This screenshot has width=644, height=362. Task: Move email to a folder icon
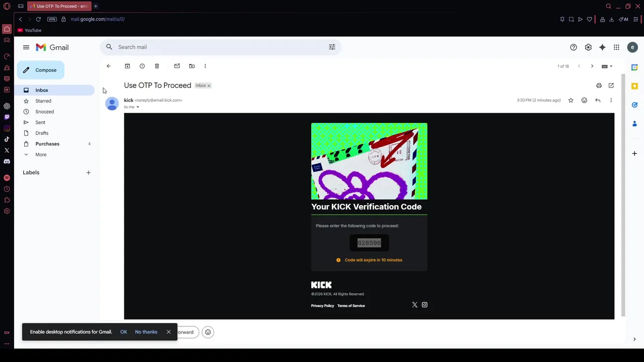coord(192,66)
